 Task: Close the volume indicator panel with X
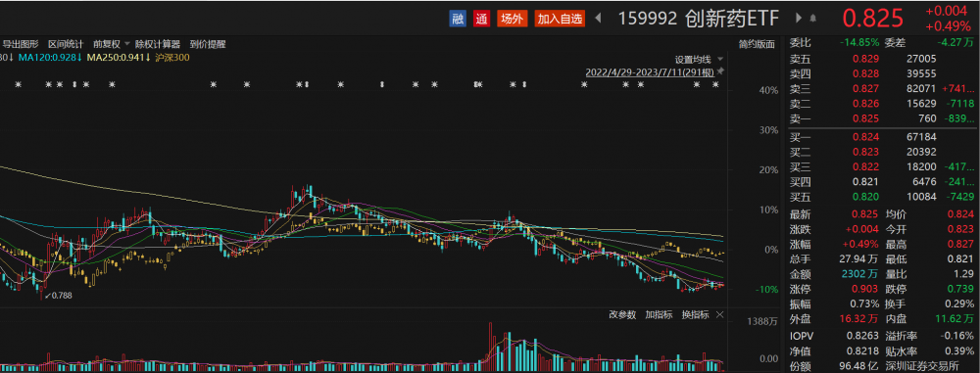(719, 315)
